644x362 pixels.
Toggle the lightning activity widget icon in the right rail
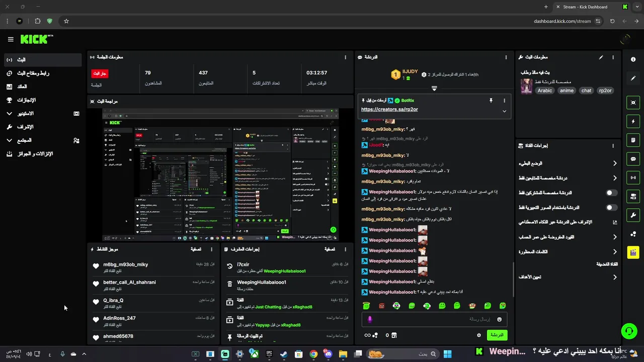click(633, 121)
